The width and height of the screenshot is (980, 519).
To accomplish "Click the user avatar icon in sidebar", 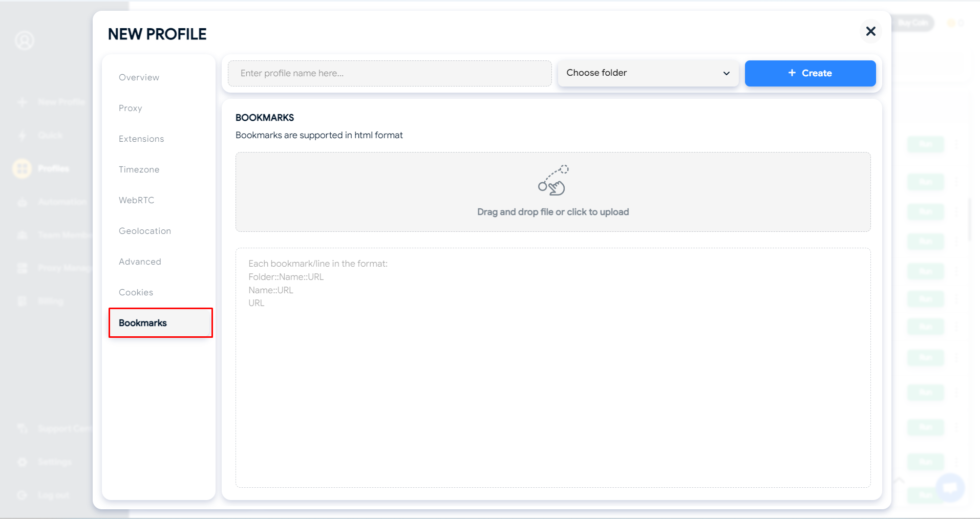I will [x=24, y=40].
